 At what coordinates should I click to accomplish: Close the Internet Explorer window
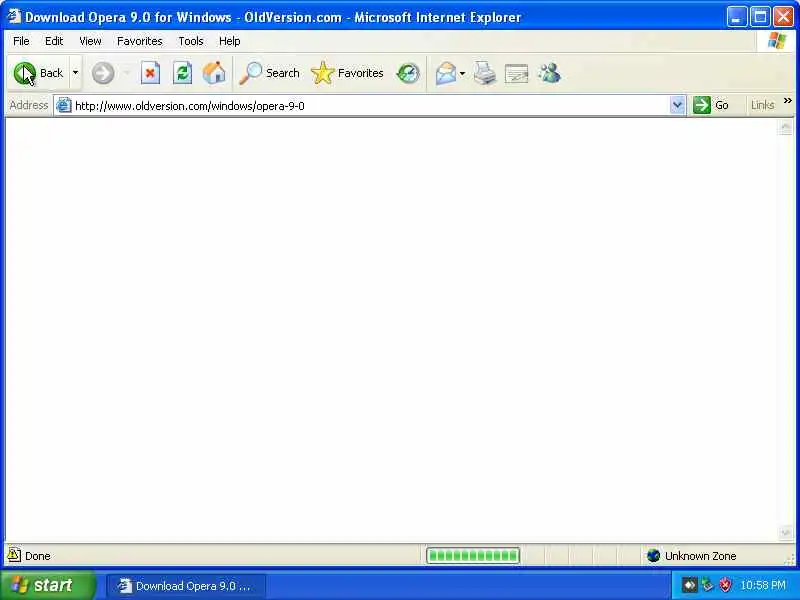click(x=783, y=17)
